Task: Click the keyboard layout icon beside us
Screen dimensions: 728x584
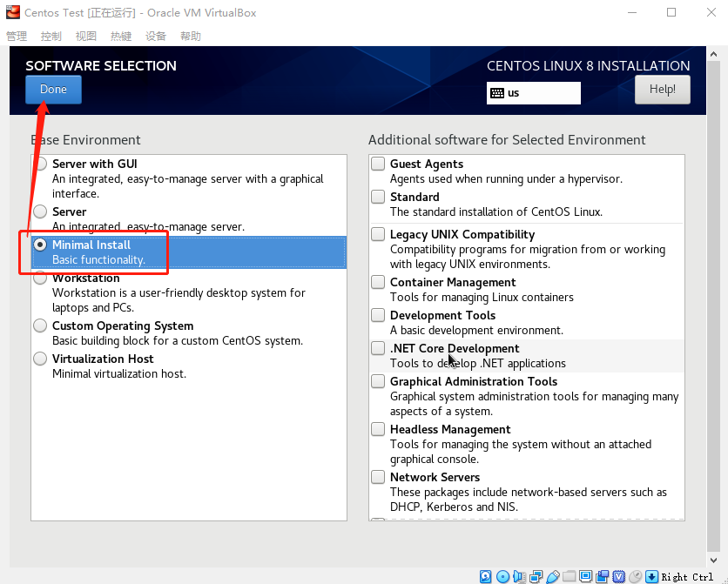Action: click(497, 93)
